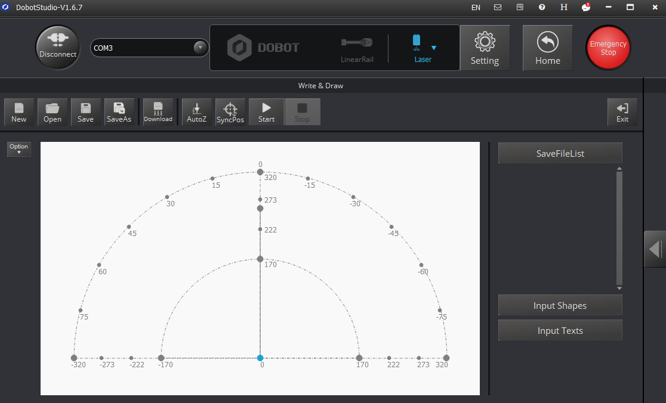Open the Input Texts section

560,330
